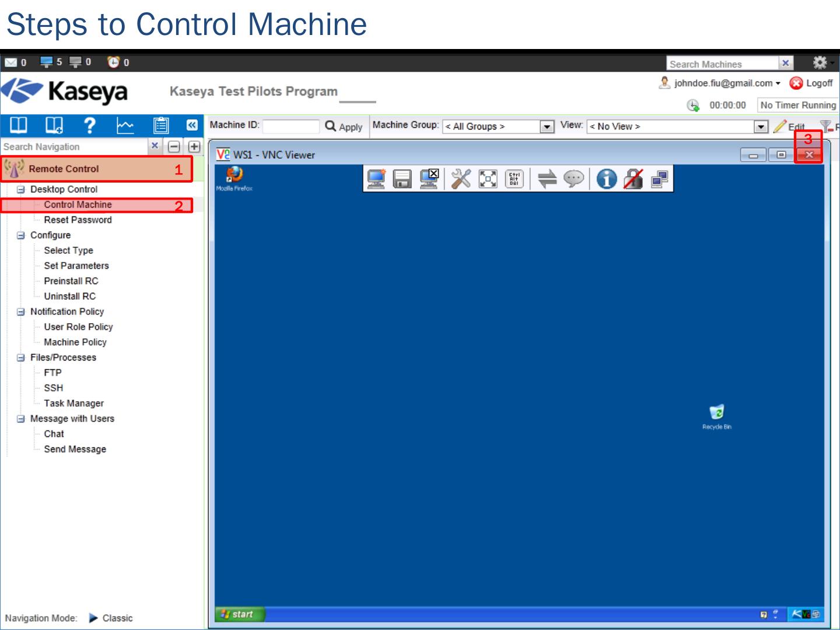Click the blue online machines monitor icon
This screenshot has height=630, width=840.
46,61
